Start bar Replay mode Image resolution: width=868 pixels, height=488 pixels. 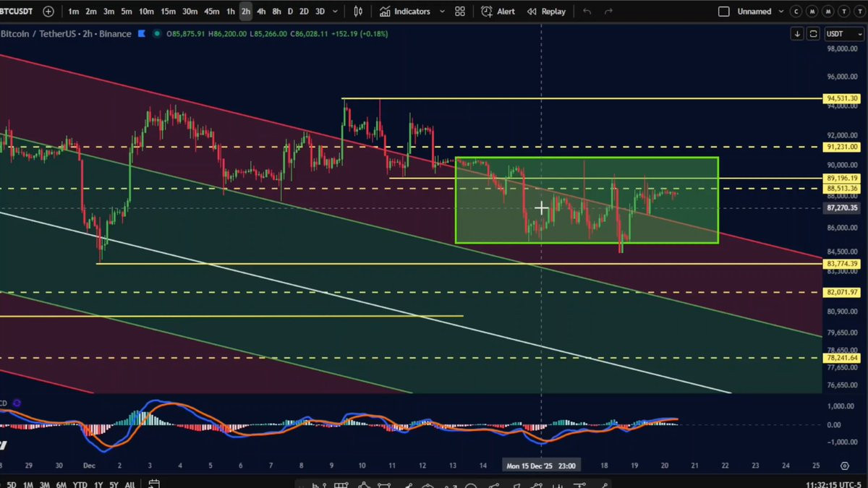546,12
